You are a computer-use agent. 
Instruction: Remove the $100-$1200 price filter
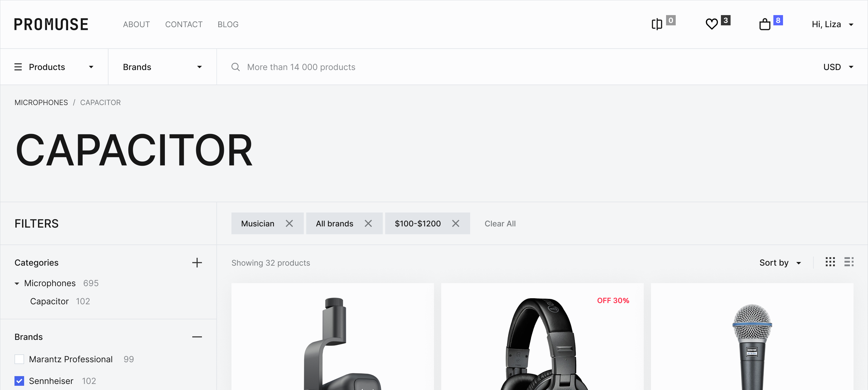point(456,224)
